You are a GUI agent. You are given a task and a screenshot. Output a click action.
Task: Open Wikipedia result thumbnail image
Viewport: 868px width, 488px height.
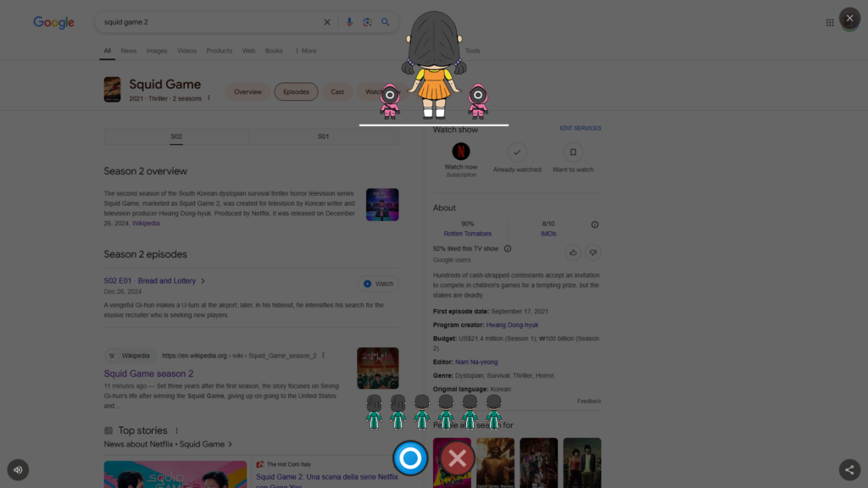click(x=377, y=368)
